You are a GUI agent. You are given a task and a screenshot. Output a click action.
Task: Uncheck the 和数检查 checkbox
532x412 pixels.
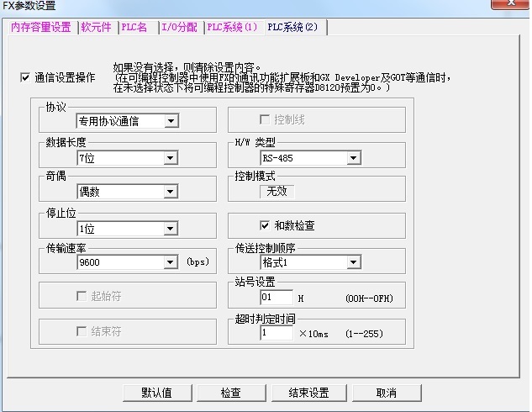click(264, 226)
